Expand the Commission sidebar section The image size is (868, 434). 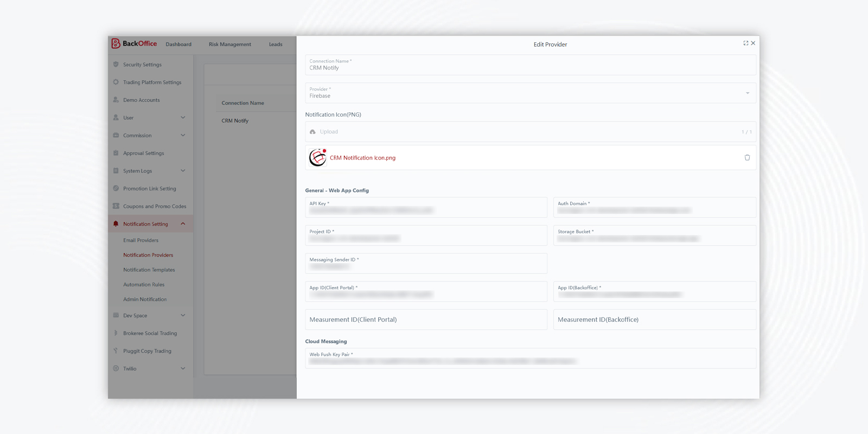(183, 135)
